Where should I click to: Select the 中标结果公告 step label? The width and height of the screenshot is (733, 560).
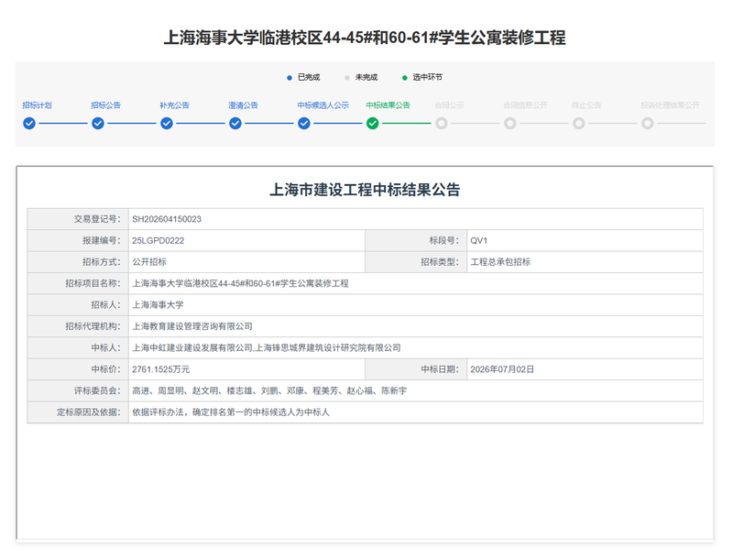point(388,105)
